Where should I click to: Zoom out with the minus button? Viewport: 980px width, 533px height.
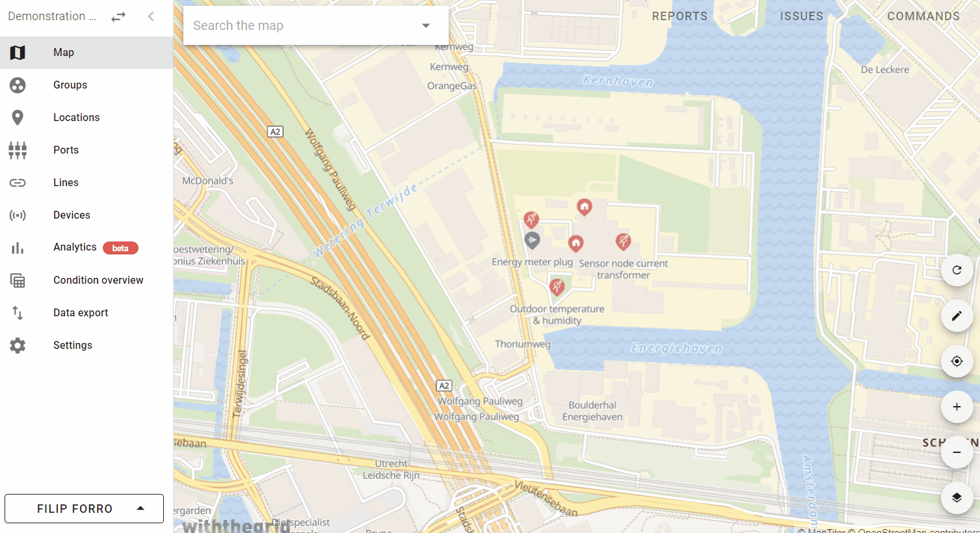tap(957, 452)
